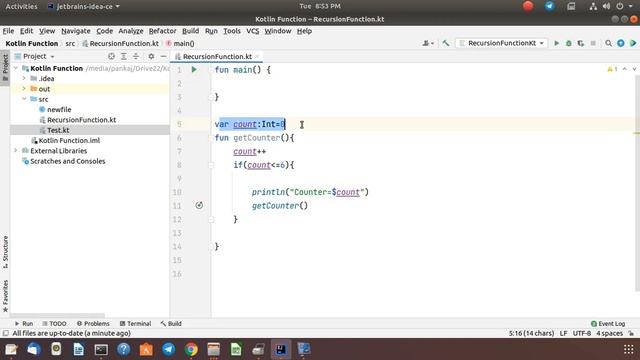Screen dimensions: 640x360
Task: Open the Terminal tool window
Action: click(x=135, y=323)
